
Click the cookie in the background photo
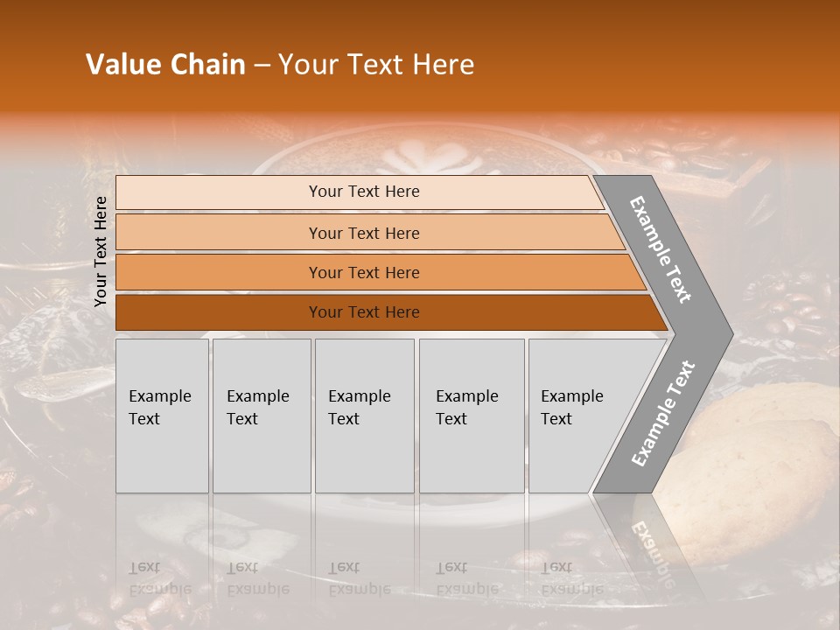761,455
